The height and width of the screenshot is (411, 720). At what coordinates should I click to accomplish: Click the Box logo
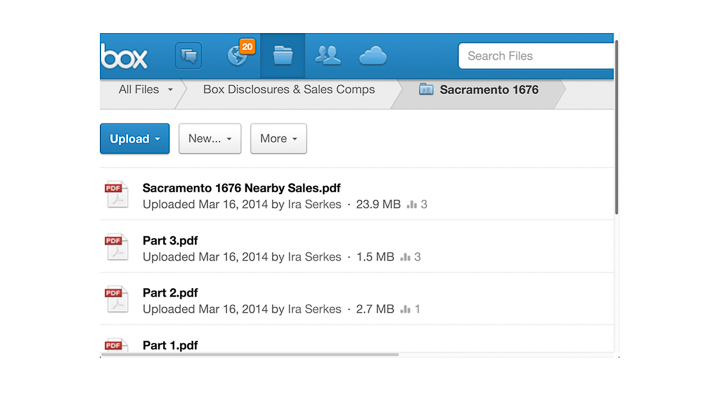click(x=124, y=56)
